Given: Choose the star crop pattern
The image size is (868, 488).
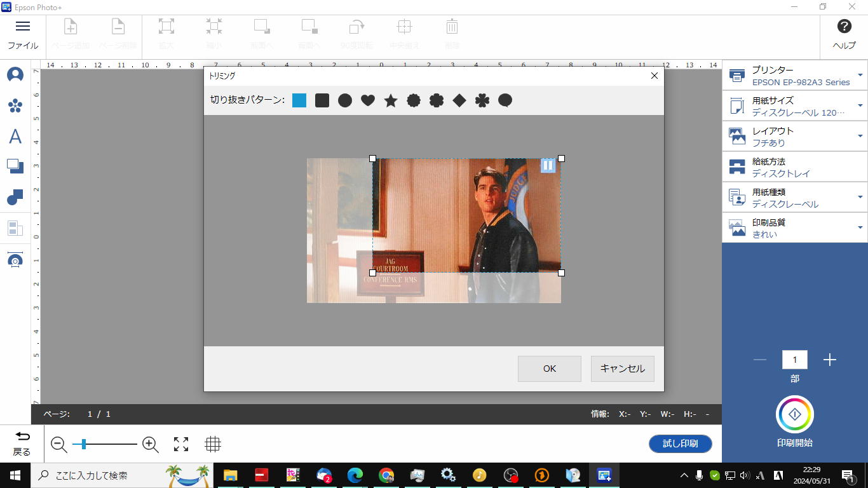Looking at the screenshot, I should coord(391,100).
